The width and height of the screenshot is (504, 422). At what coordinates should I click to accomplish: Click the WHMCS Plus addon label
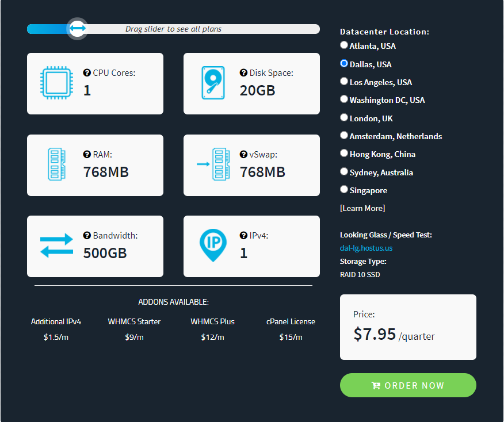click(212, 321)
